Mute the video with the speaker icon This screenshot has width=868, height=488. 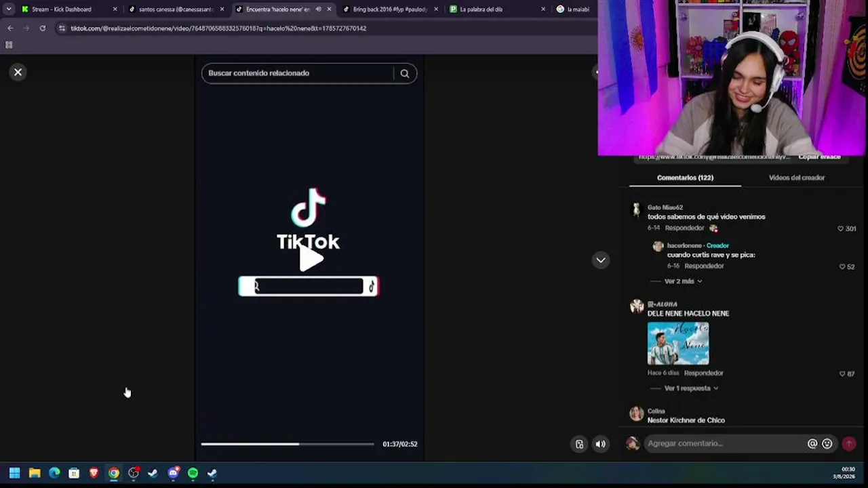coord(601,444)
